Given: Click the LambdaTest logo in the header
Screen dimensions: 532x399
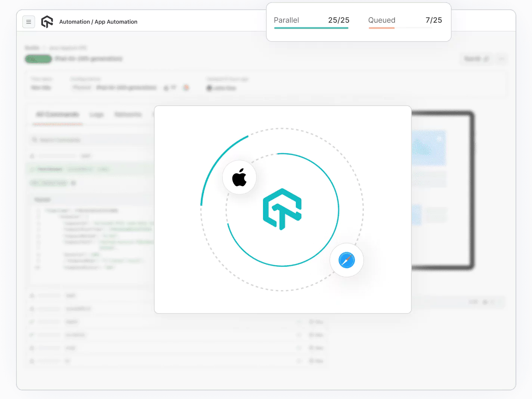Looking at the screenshot, I should tap(47, 22).
